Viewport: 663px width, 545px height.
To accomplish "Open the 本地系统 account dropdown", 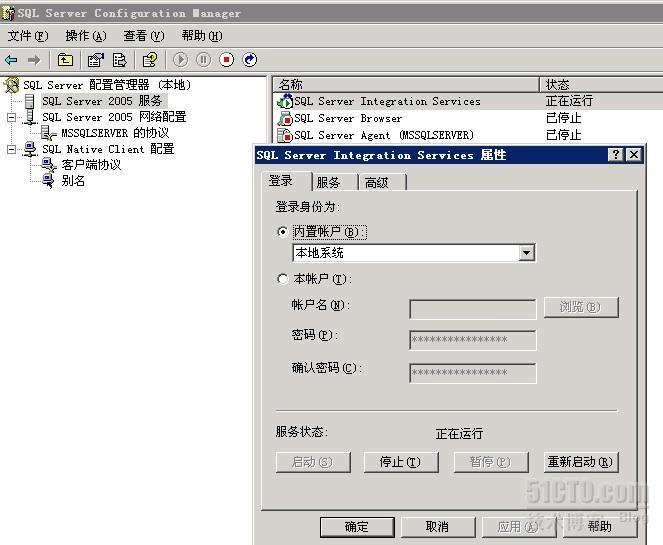I will 526,253.
